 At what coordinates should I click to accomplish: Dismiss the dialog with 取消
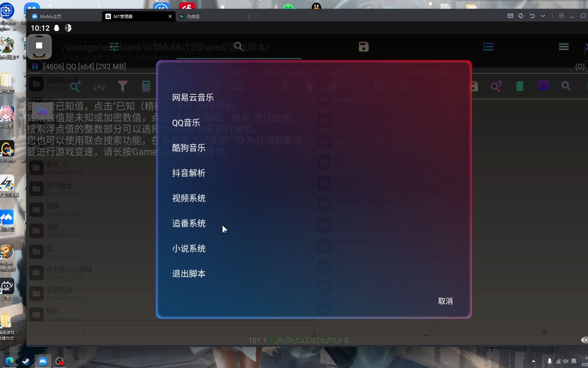(445, 301)
